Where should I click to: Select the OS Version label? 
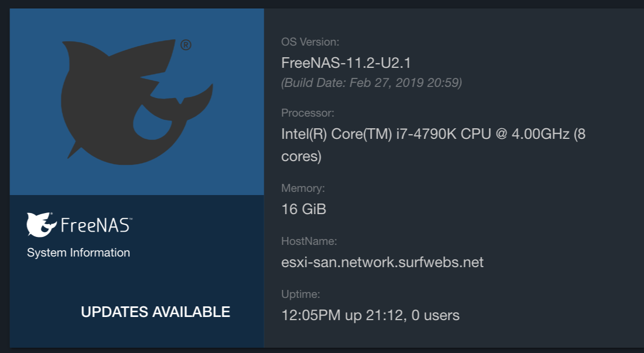coord(310,42)
